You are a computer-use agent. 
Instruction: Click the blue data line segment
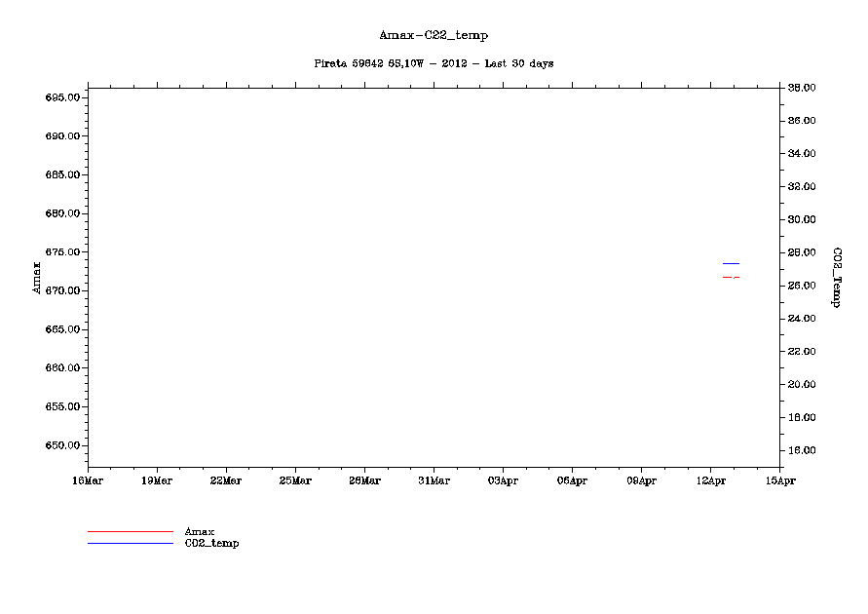click(x=731, y=263)
